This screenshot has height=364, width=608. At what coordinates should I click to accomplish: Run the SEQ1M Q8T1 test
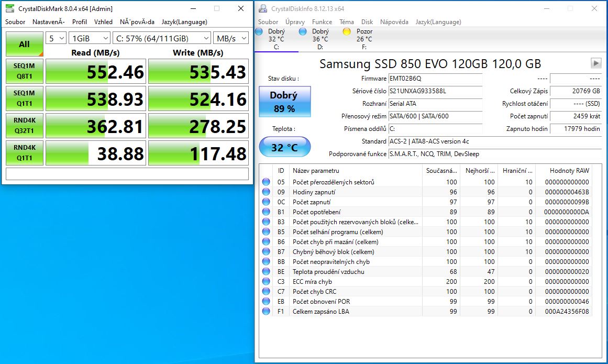click(x=24, y=71)
